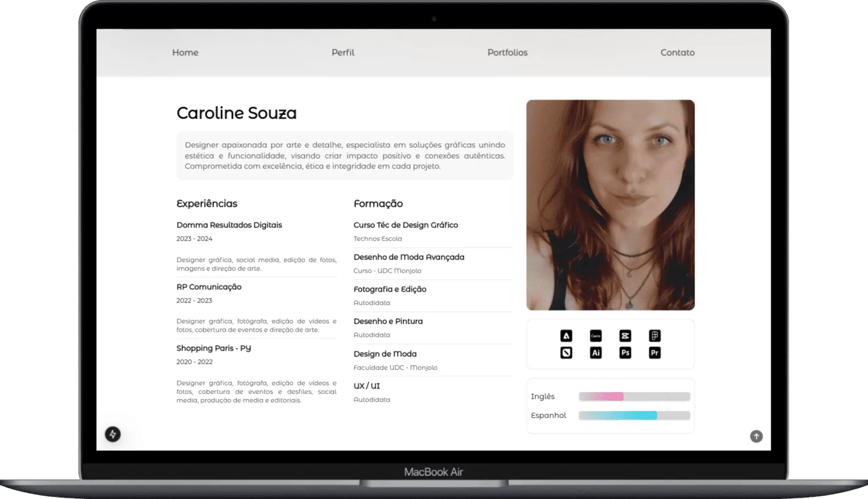Click the diagonal-slash icon left of Ai
The height and width of the screenshot is (499, 868).
click(x=566, y=353)
